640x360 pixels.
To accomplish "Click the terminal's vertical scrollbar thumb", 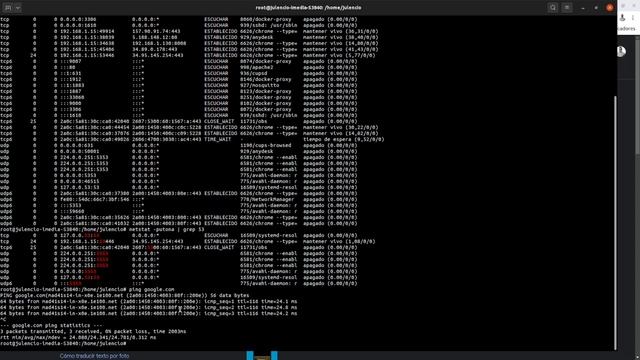I will pyautogui.click(x=615, y=222).
